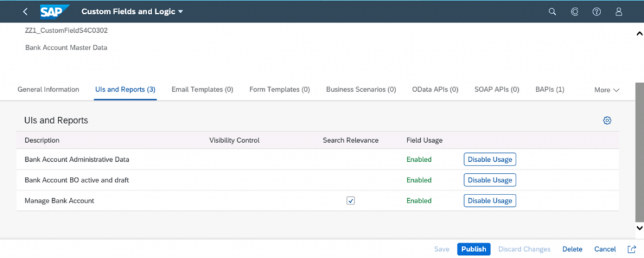Click the Save button in footer
This screenshot has width=644, height=258.
(441, 249)
